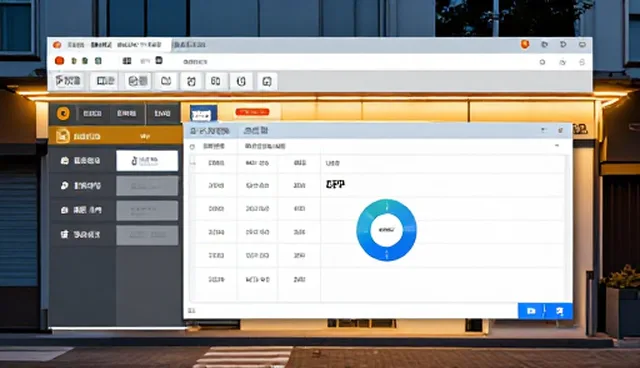The image size is (640, 368).
Task: Collapse the section using the dash at dialog's right edge
Action: (x=557, y=146)
